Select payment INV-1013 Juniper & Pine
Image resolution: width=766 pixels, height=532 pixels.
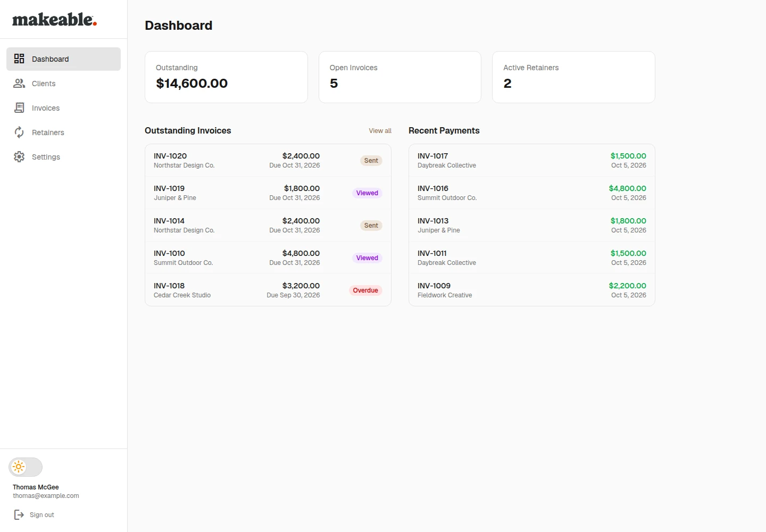[x=532, y=225]
